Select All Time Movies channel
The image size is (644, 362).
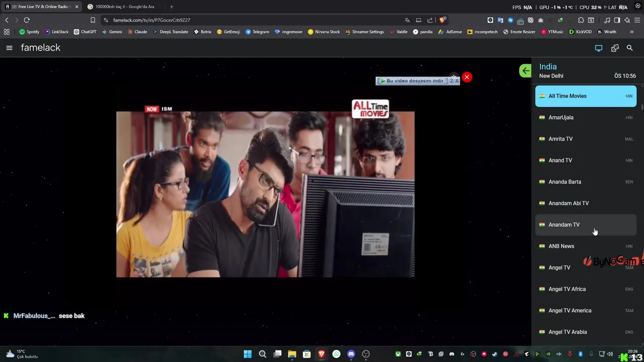point(586,96)
